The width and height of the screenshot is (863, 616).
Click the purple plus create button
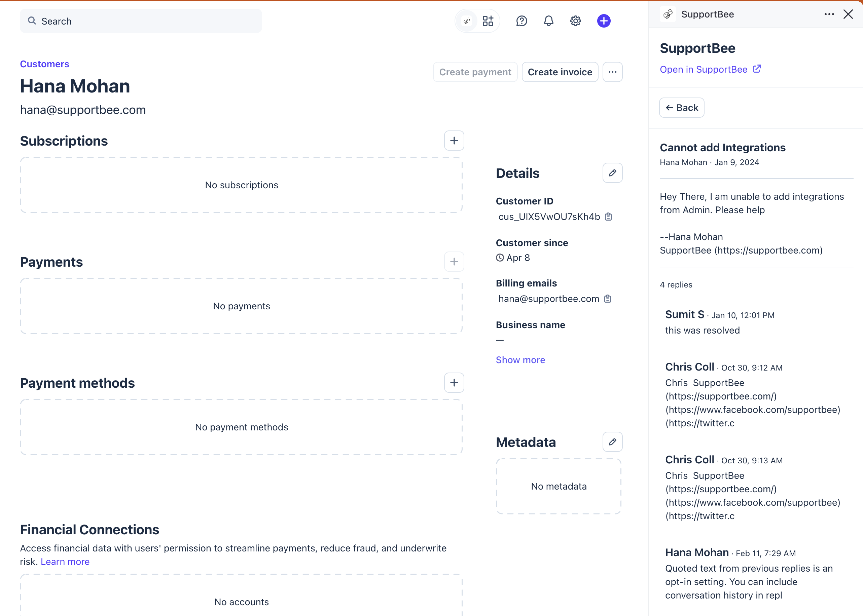(x=604, y=21)
